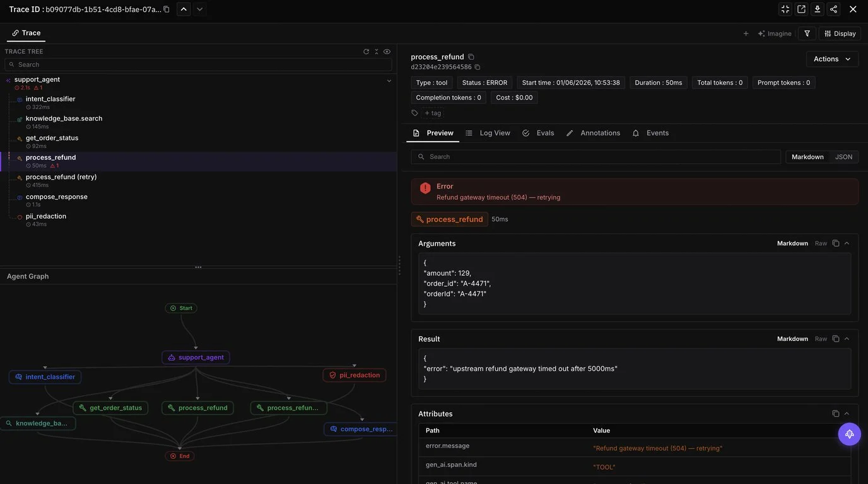Copy the trace ID

tap(167, 9)
